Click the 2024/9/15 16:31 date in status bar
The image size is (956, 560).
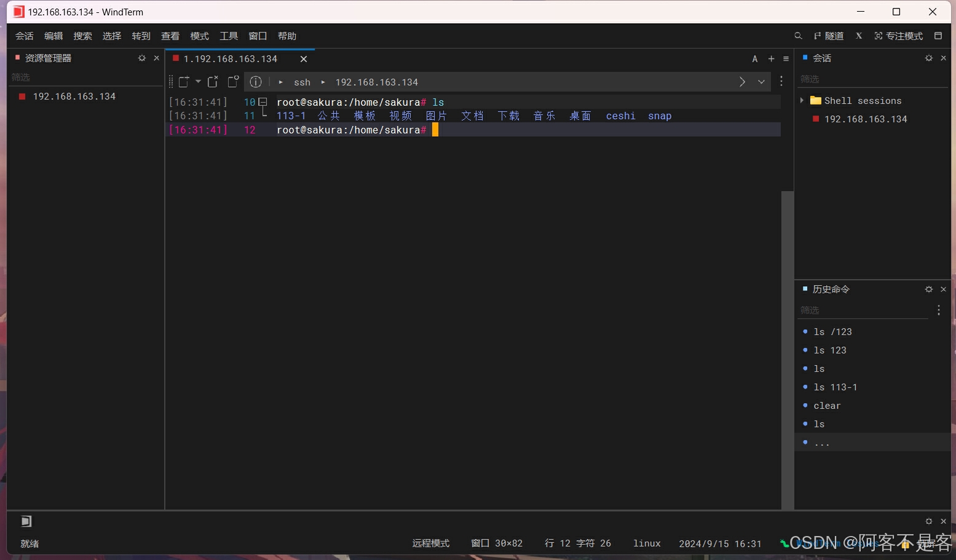[x=720, y=543]
